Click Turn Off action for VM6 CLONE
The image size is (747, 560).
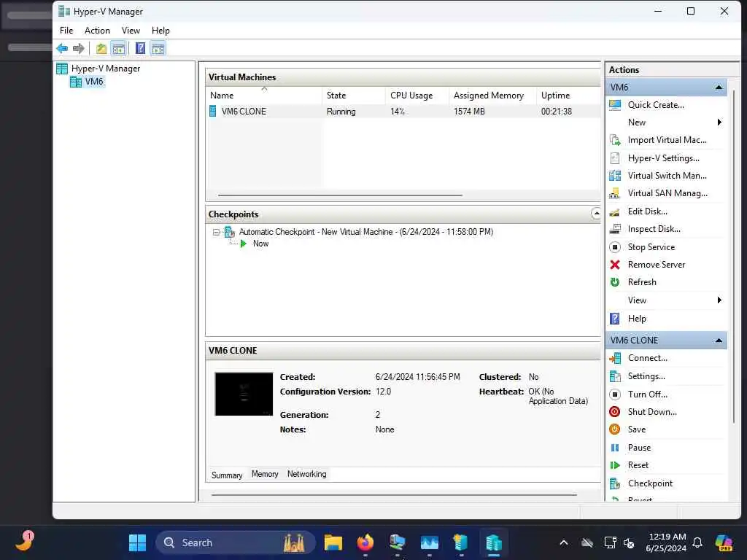click(648, 394)
